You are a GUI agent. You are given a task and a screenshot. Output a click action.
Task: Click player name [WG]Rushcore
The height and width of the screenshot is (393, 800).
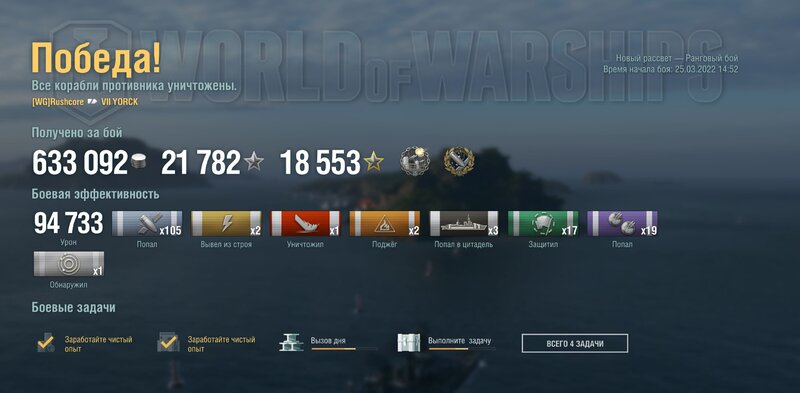(58, 102)
